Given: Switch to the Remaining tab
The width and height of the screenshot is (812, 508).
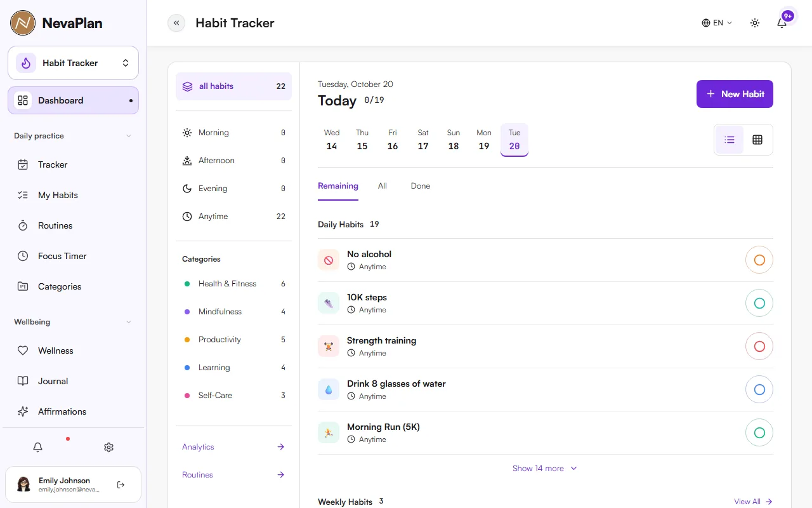Looking at the screenshot, I should 338,186.
